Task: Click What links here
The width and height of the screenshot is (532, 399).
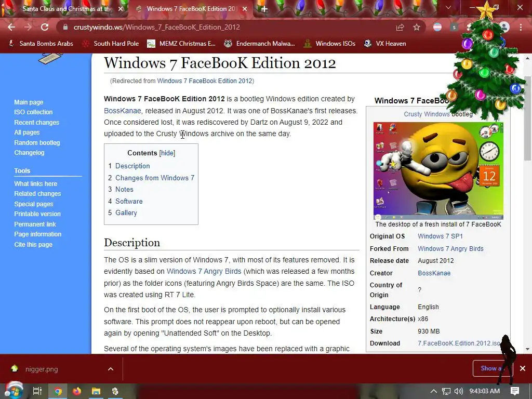Action: [x=36, y=183]
